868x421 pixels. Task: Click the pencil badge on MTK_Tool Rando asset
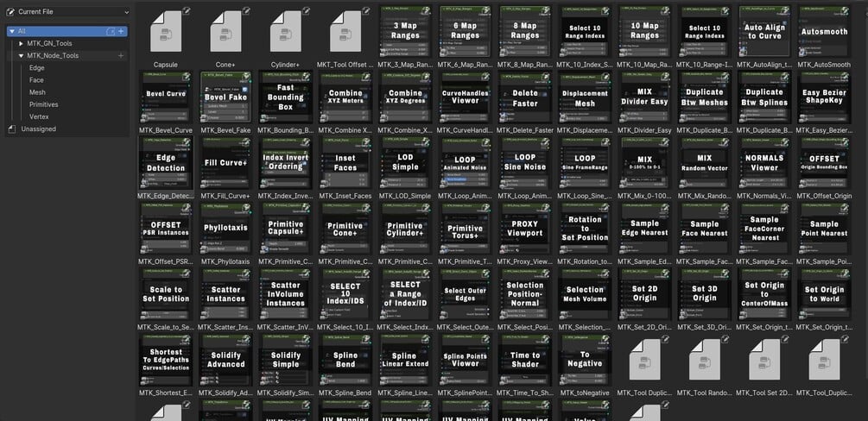click(725, 338)
